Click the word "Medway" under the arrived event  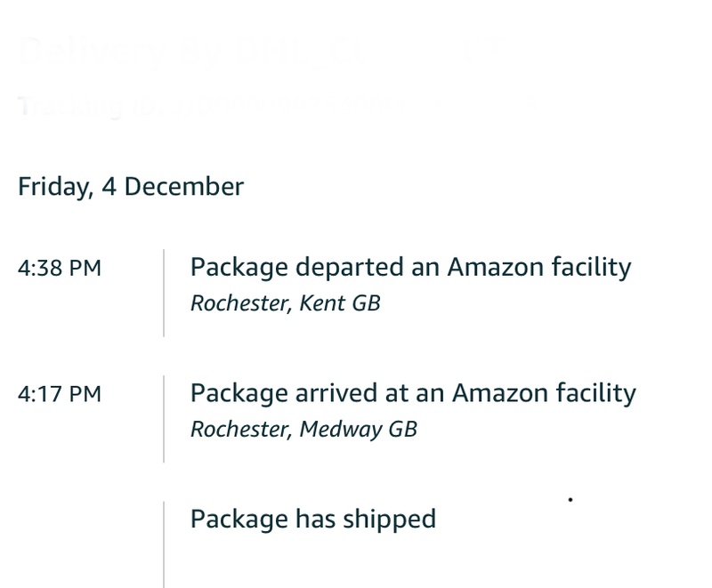[x=340, y=430]
